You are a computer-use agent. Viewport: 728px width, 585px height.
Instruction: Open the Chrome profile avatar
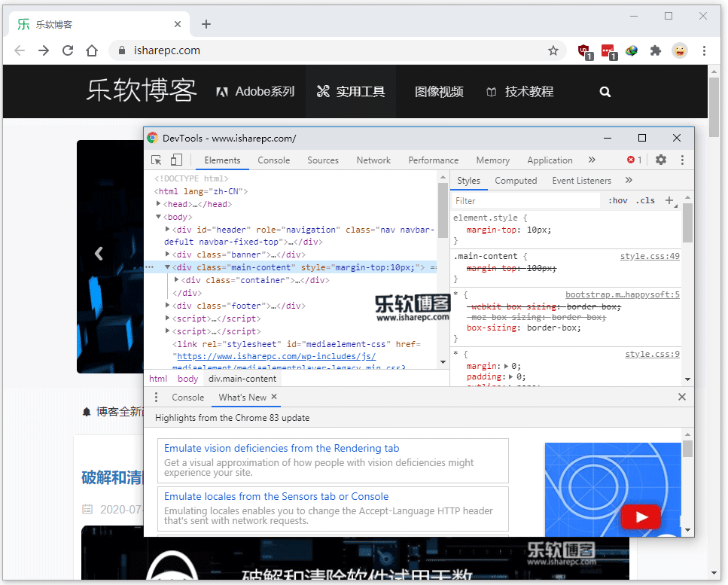tap(680, 50)
